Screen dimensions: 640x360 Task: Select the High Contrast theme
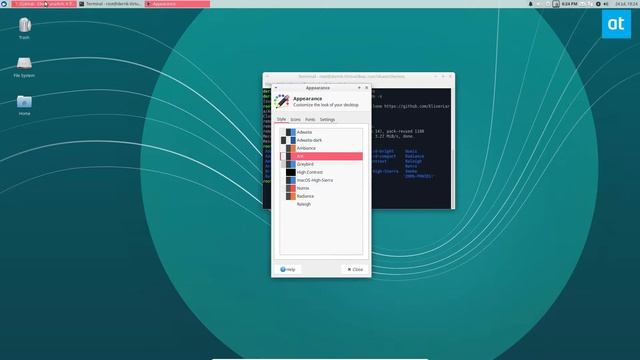point(321,172)
